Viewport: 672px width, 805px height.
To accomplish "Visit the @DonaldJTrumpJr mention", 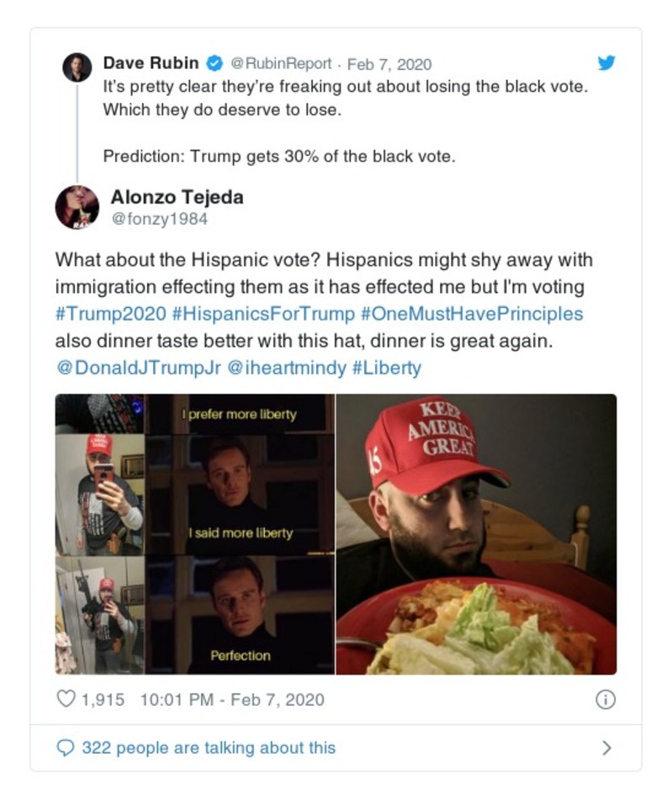I will (138, 368).
